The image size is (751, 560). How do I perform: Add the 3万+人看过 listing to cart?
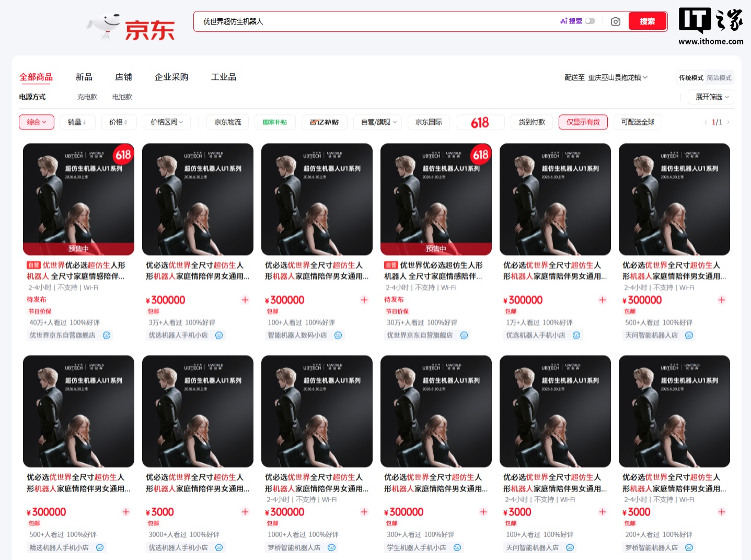coord(245,300)
